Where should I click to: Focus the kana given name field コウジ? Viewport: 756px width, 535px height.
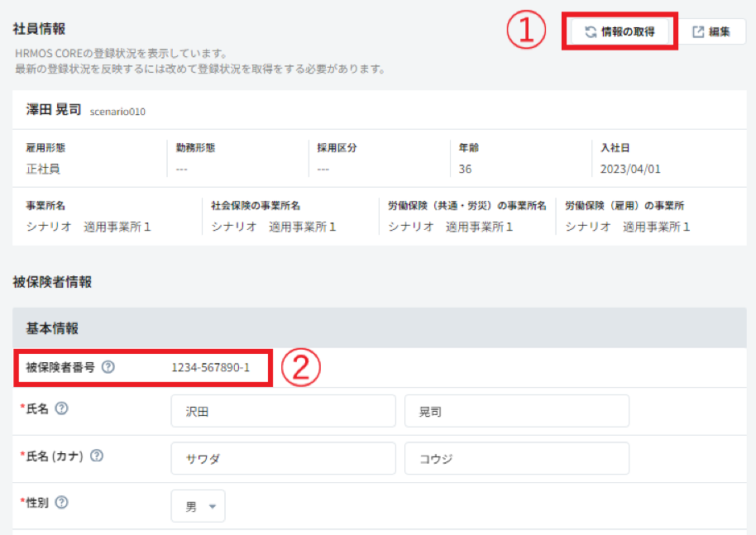516,458
